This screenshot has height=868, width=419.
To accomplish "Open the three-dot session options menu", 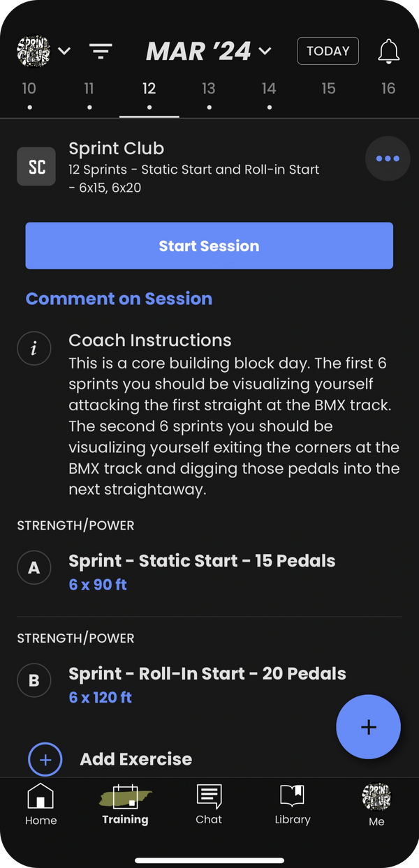I will (x=388, y=158).
